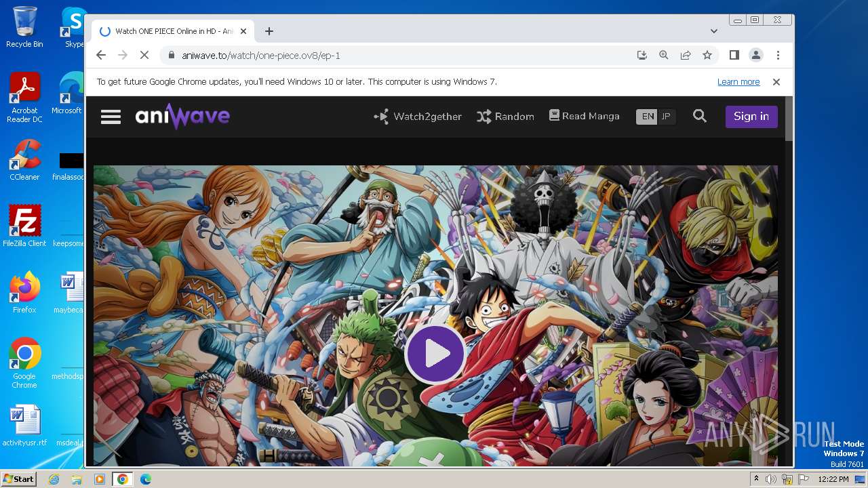
Task: Stop loading the page
Action: point(144,56)
